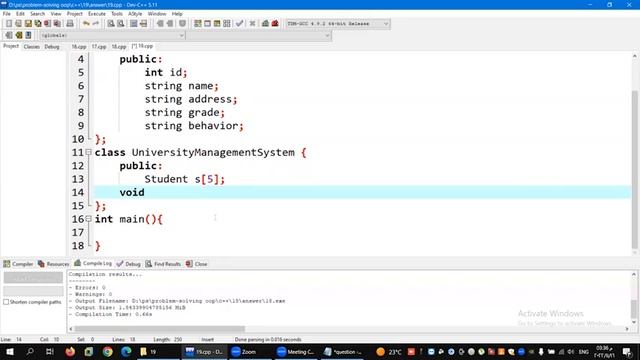Open the Search menu
Screen dimensions: 640x360
coord(38,13)
